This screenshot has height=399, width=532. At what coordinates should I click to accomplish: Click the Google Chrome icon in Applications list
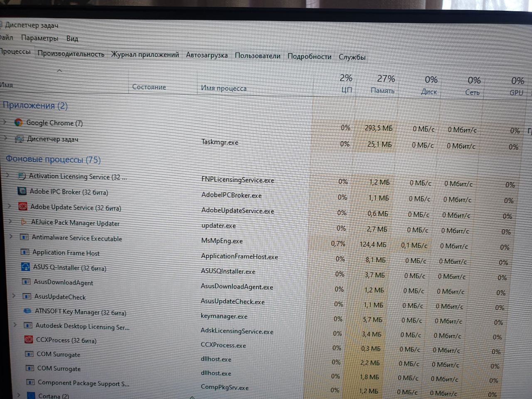[18, 122]
